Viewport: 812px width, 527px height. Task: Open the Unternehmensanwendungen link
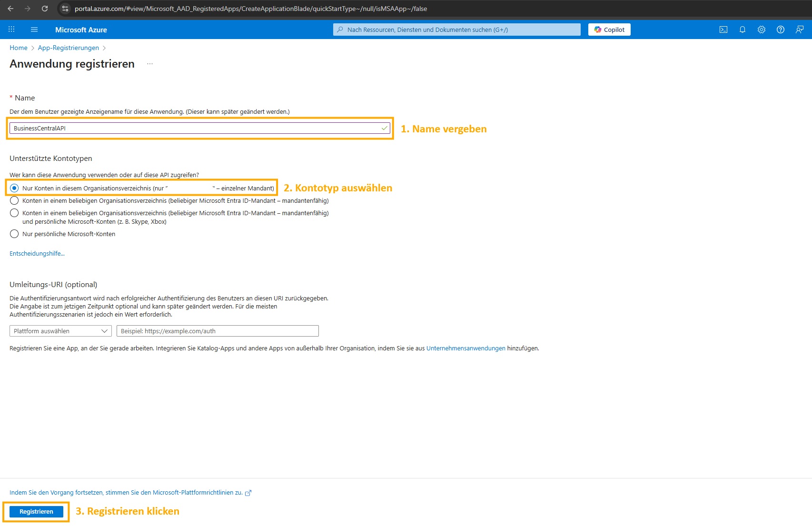pyautogui.click(x=465, y=348)
